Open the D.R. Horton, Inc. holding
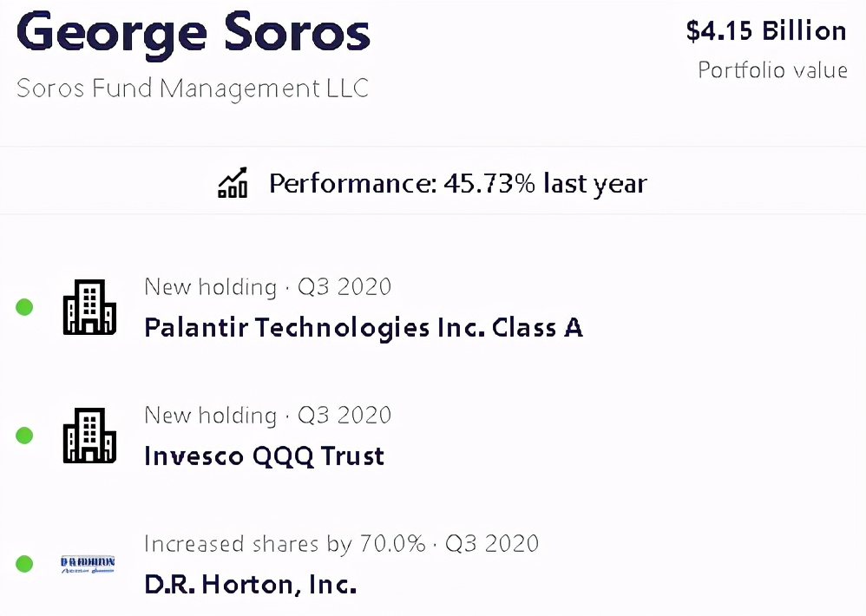The width and height of the screenshot is (866, 616). [x=250, y=585]
